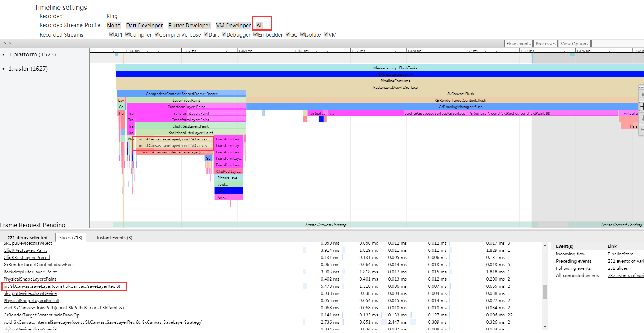Image resolution: width=644 pixels, height=333 pixels.
Task: Collapse the 1.raster (1627) track
Action: tap(4, 69)
